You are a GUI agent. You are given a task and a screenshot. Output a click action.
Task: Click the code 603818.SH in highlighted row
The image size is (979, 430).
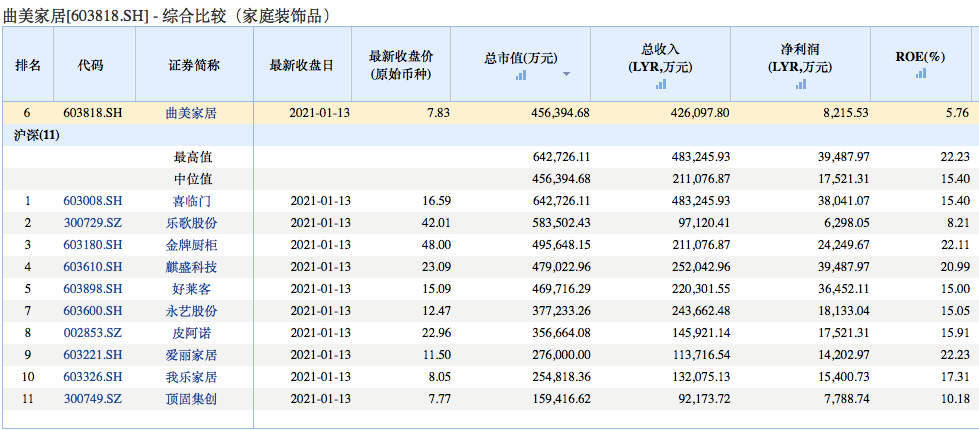point(92,113)
